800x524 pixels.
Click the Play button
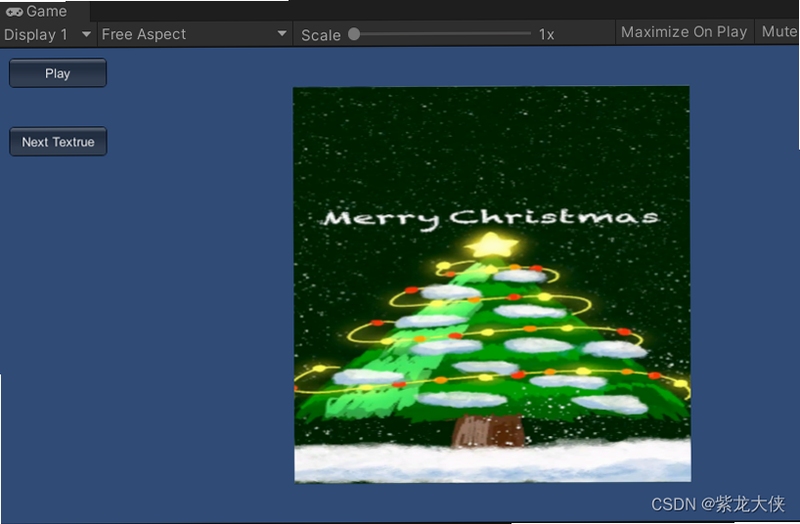coord(58,73)
